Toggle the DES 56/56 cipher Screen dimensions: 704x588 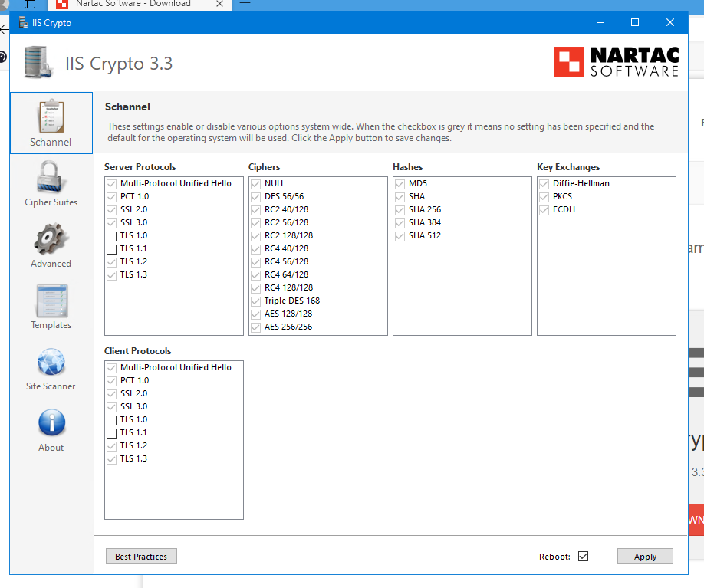256,197
